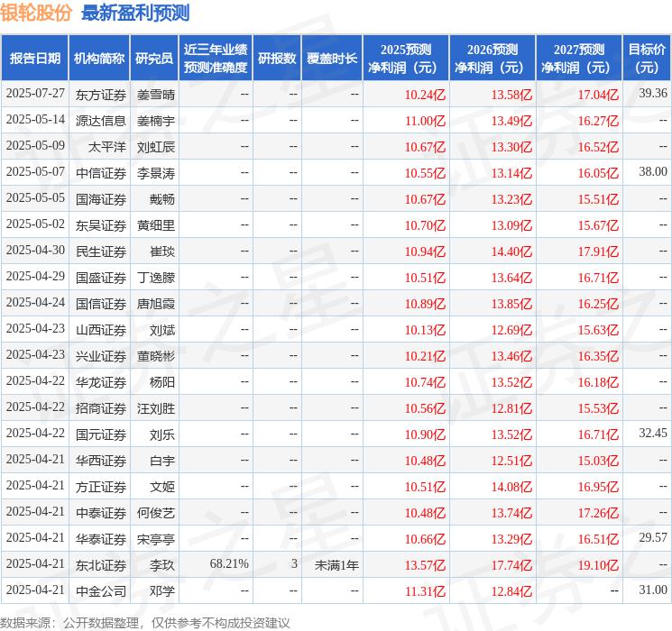Click 17.91亿 in the 民生证券 row
Viewport: 672px width, 631px height.
(598, 251)
